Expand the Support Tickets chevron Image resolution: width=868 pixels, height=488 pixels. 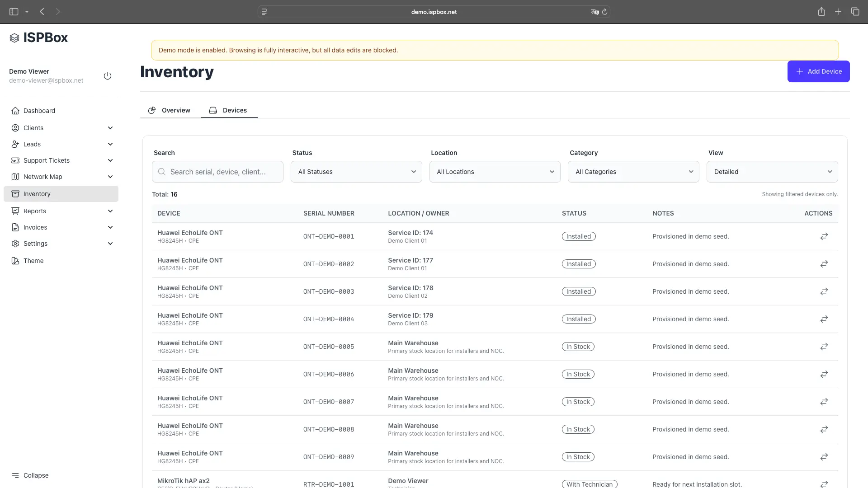coord(110,160)
